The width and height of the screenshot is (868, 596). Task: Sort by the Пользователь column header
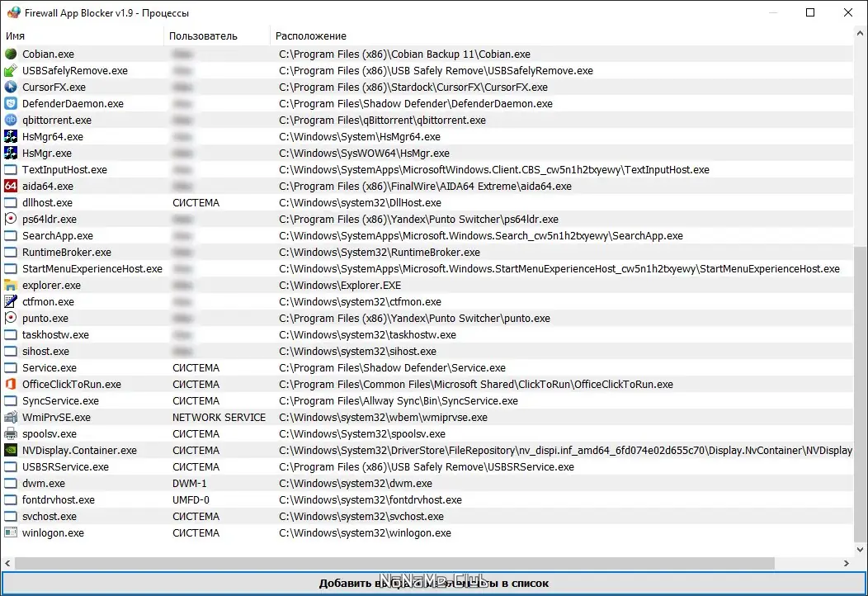coord(216,36)
